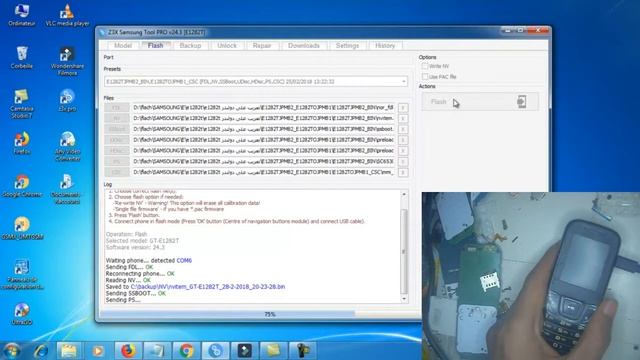Click the FDL file path field

[263, 107]
